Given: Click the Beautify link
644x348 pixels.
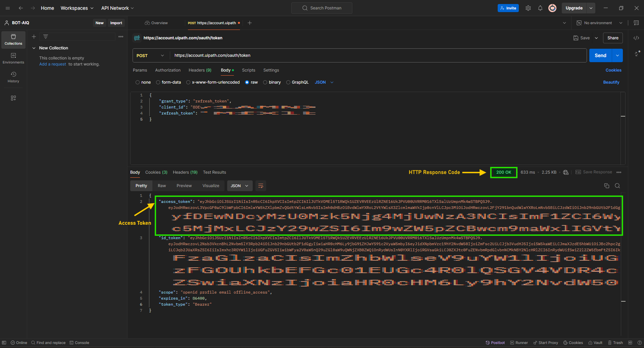Looking at the screenshot, I should 611,82.
